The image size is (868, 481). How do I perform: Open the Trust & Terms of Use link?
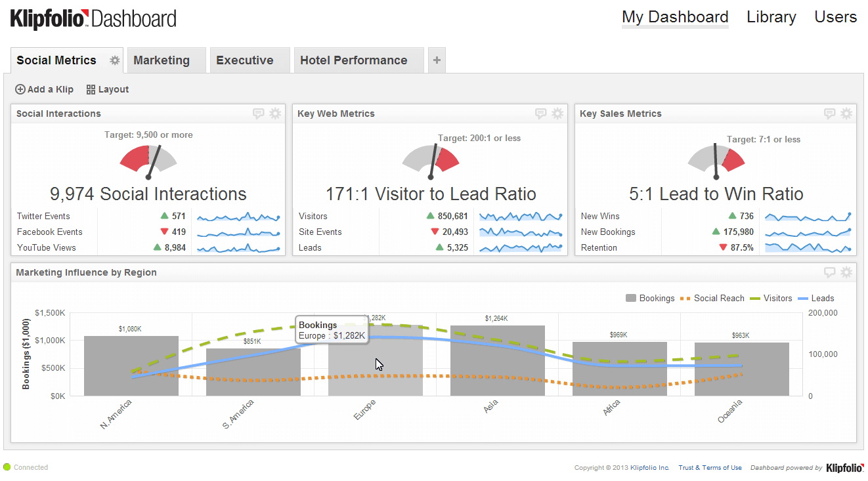point(710,467)
